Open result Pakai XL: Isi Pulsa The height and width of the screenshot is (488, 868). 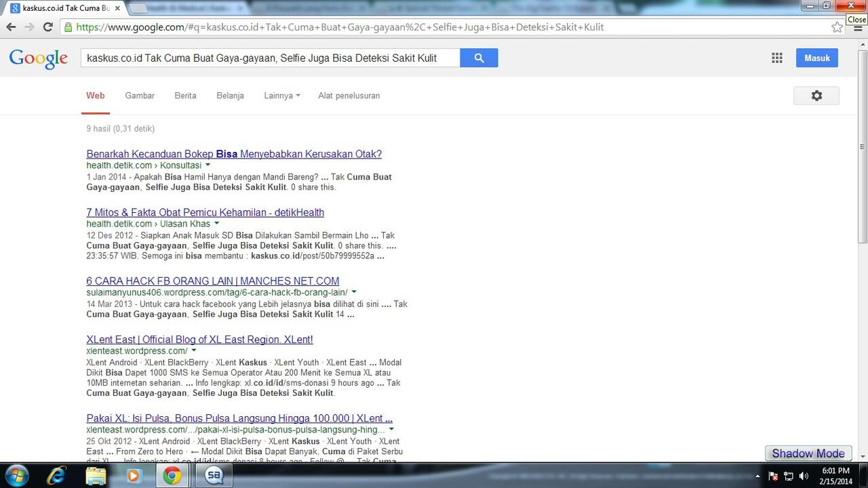tap(239, 418)
